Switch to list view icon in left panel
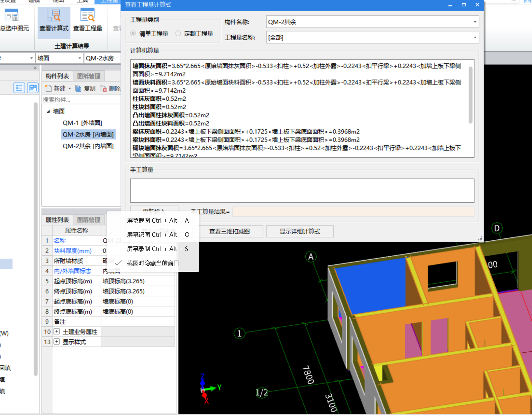Image resolution: width=532 pixels, height=415 pixels. coord(19,88)
